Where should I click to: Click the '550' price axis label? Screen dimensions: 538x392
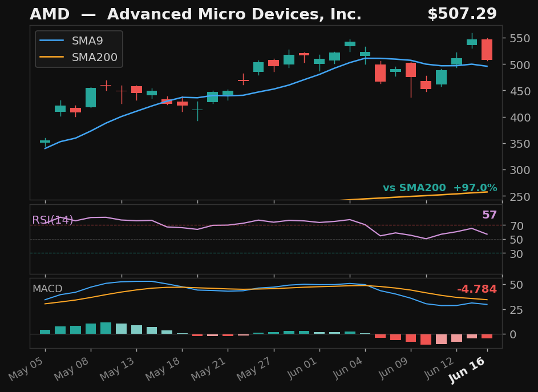coord(520,38)
